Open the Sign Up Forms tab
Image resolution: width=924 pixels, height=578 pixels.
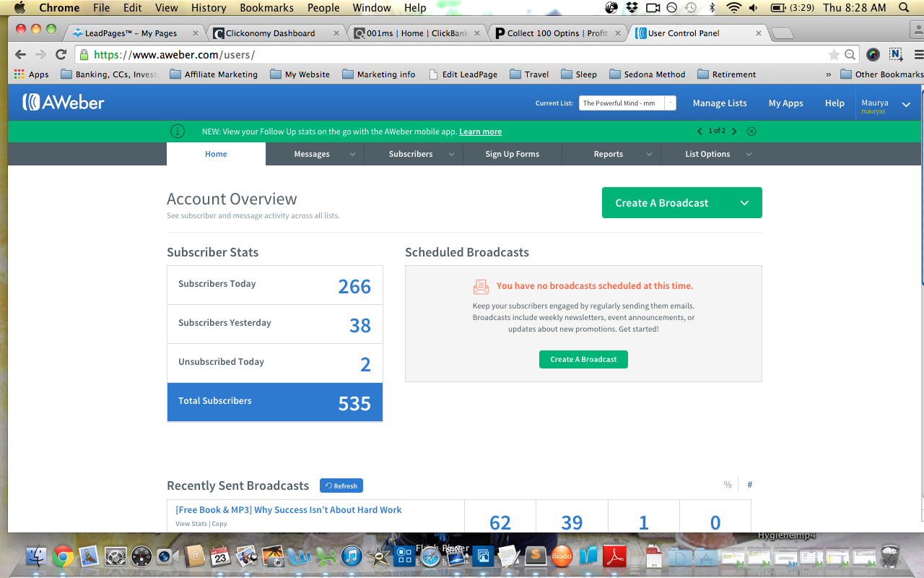513,154
